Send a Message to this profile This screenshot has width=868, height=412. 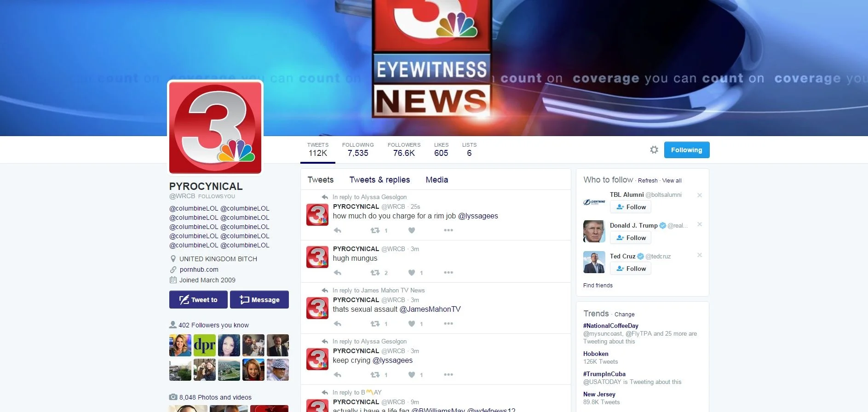(x=259, y=300)
